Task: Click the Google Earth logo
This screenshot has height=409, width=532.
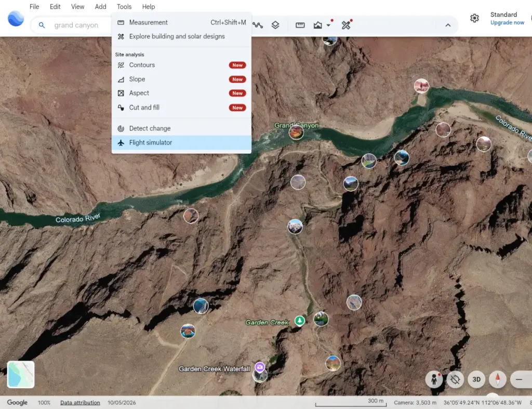Action: (x=16, y=19)
